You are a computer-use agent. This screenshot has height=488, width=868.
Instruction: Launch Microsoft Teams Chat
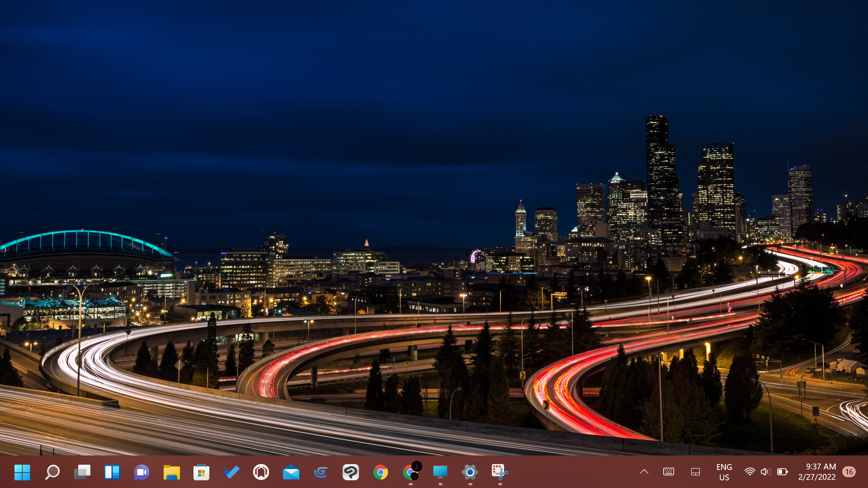[142, 472]
